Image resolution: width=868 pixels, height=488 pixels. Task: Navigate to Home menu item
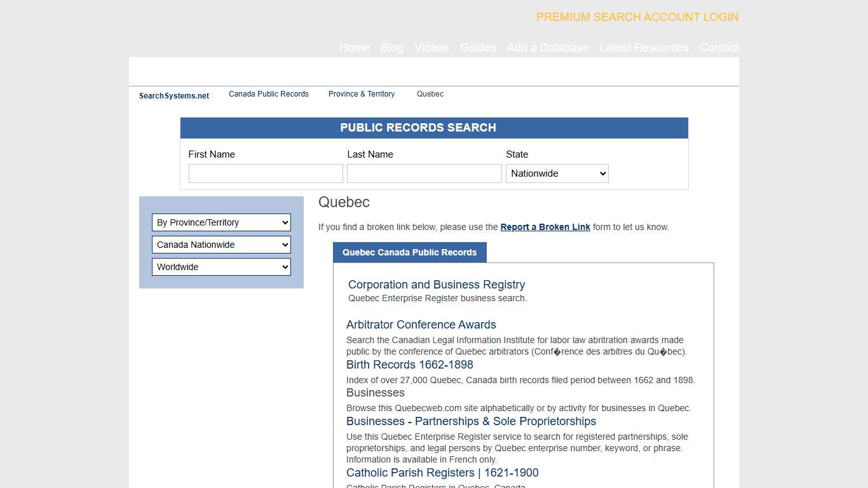click(x=354, y=48)
